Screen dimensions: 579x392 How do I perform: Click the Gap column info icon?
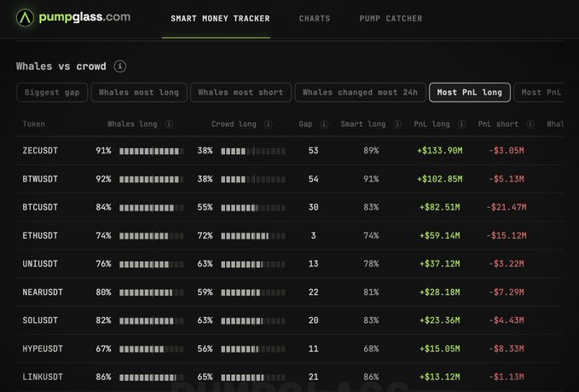tap(324, 124)
